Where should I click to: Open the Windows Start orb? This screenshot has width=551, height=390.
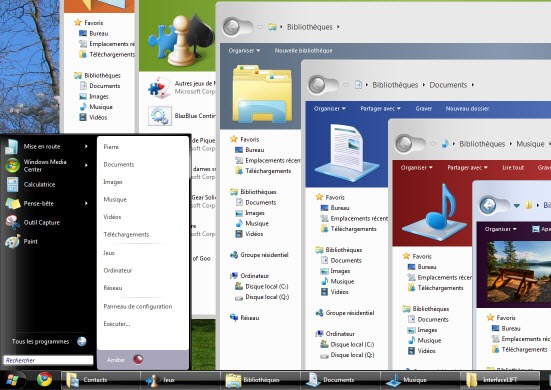12,380
